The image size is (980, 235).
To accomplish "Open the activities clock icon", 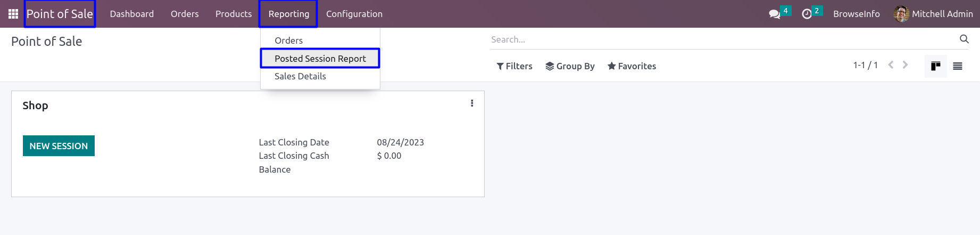I will click(x=807, y=14).
